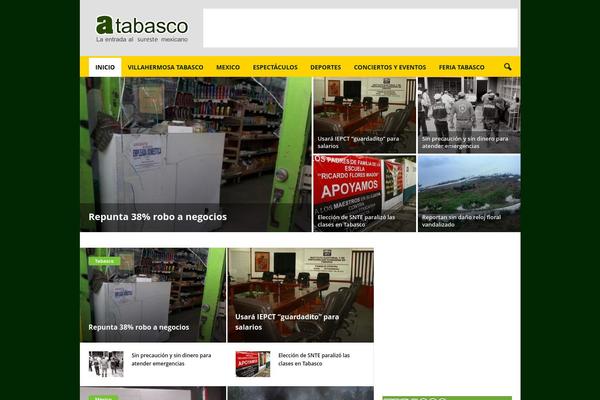Open top grid story 'Usará IEPCT guardadito para salarios'
The height and width of the screenshot is (400, 600).
tap(358, 142)
